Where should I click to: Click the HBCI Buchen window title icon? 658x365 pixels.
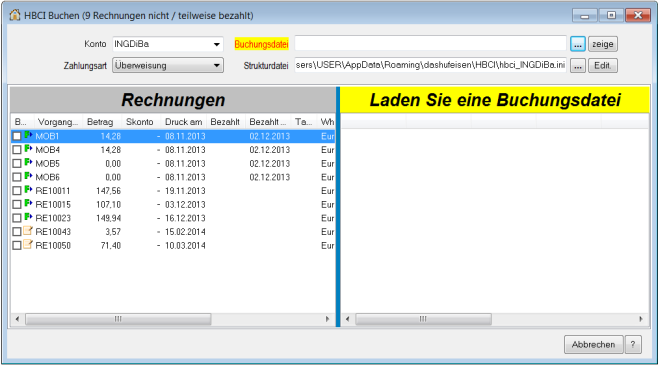(x=15, y=15)
